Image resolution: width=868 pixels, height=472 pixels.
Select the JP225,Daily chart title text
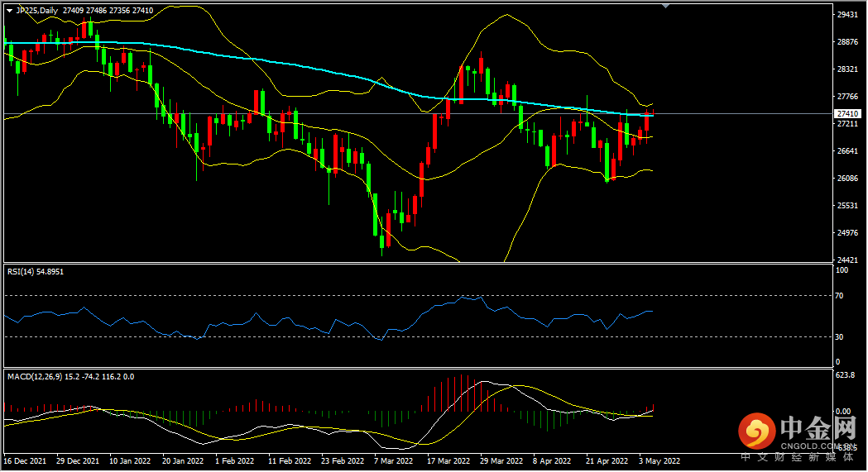coord(37,11)
